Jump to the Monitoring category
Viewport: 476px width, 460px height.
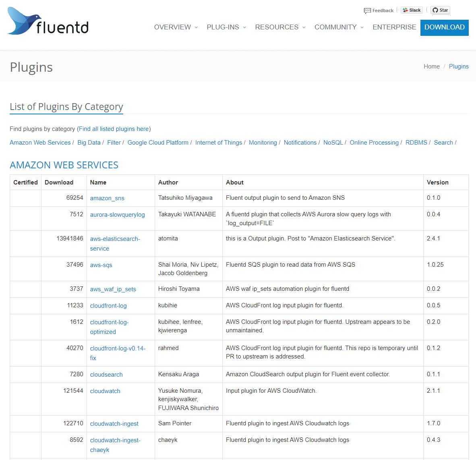(263, 143)
